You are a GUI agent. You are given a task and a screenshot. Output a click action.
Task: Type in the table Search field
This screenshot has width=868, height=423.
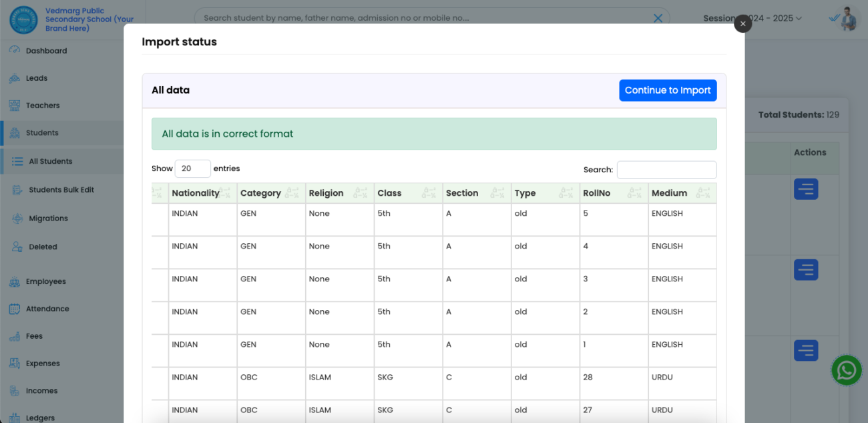click(666, 170)
